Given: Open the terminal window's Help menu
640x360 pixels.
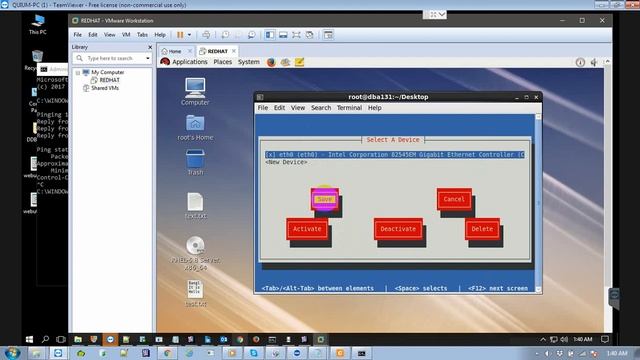Looking at the screenshot, I should click(374, 108).
